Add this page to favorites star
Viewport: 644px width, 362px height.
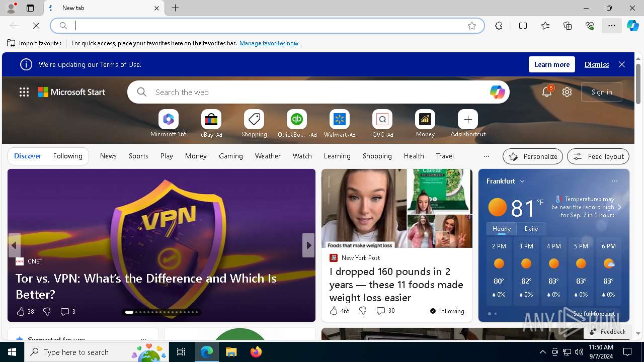pos(472,26)
